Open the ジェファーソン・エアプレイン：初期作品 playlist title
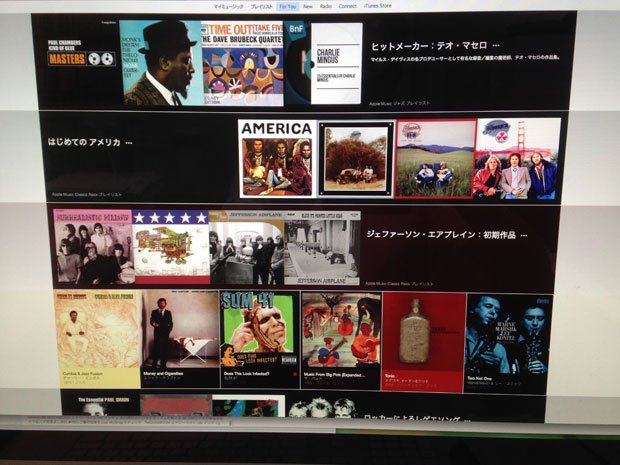620x465 pixels. 441,235
